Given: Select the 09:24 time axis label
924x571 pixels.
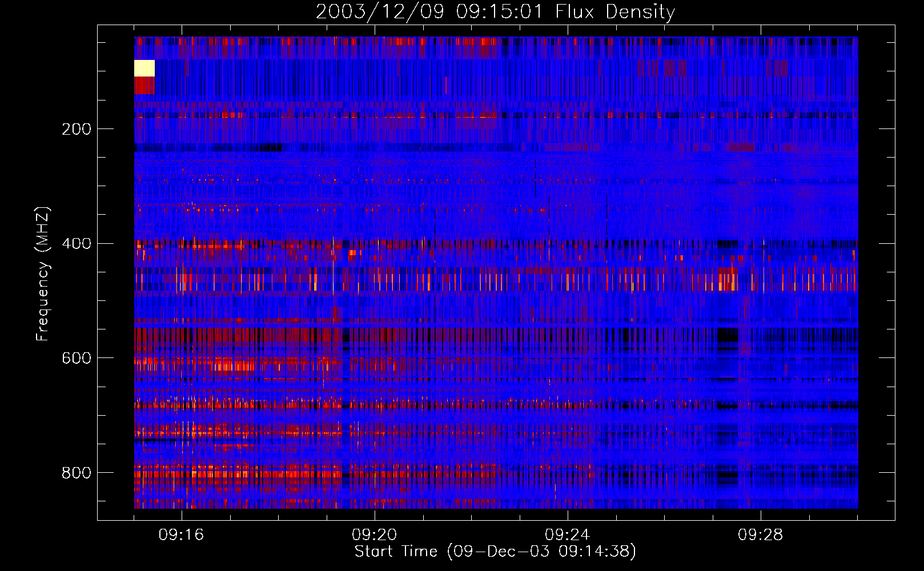Looking at the screenshot, I should click(x=567, y=535).
